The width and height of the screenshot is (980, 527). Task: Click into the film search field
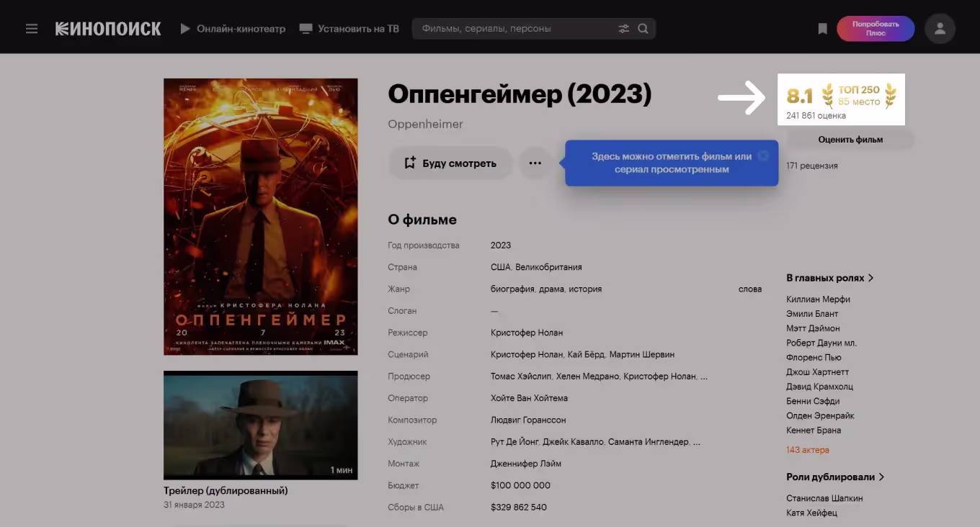515,29
